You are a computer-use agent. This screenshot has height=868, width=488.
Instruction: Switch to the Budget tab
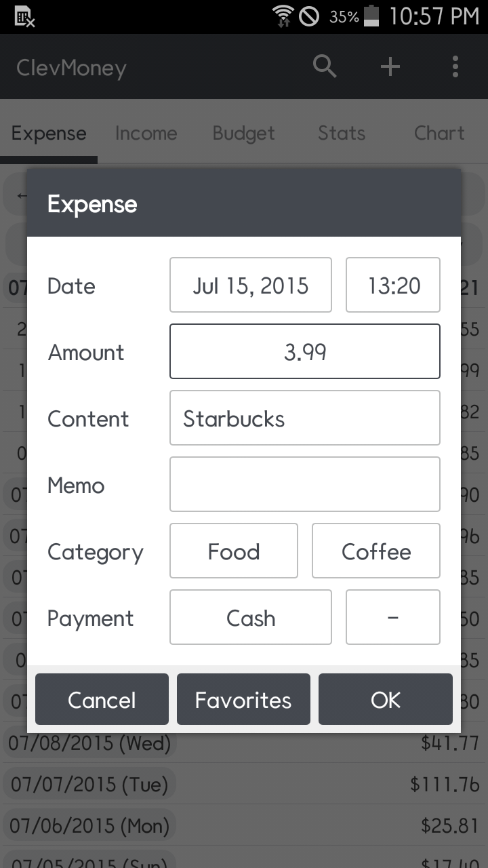click(x=243, y=133)
